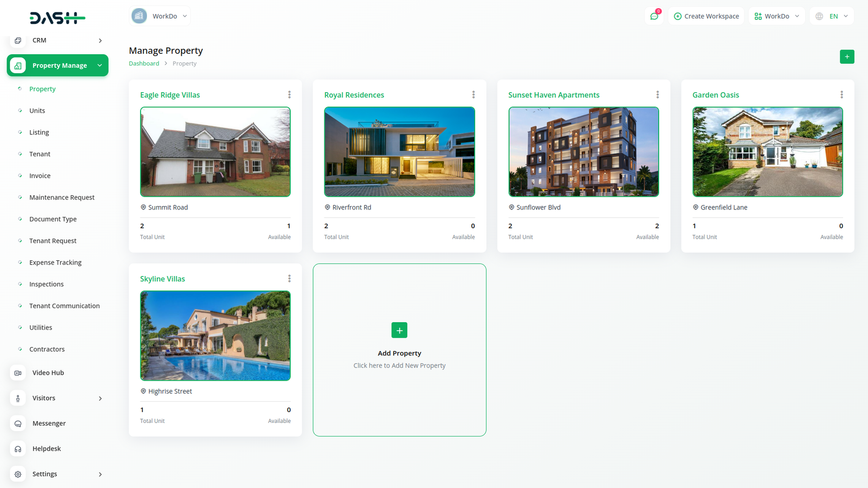Open options menu on Sunset Haven Apartments card
The height and width of the screenshot is (488, 868).
tap(658, 95)
